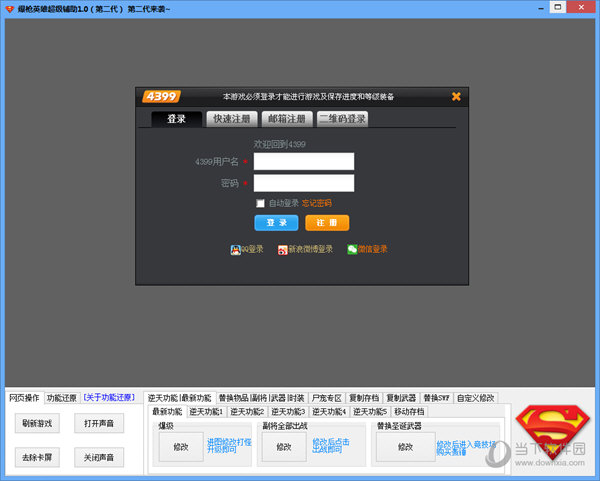Image resolution: width=600 pixels, height=481 pixels.
Task: Focus the 密码 password field
Action: pyautogui.click(x=304, y=183)
